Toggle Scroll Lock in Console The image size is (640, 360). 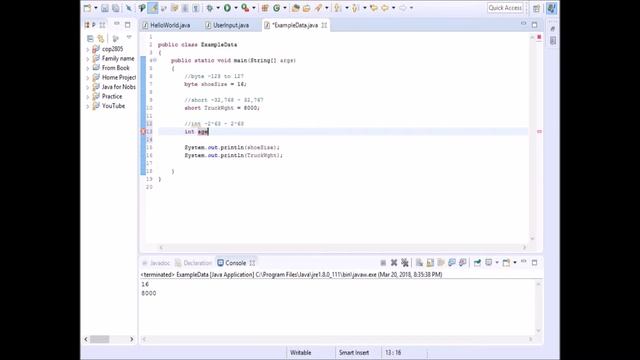click(x=430, y=263)
